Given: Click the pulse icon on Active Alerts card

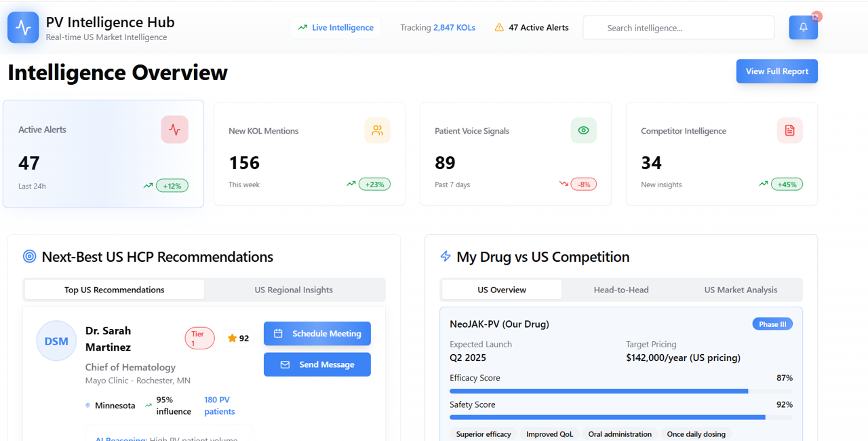Looking at the screenshot, I should [174, 130].
